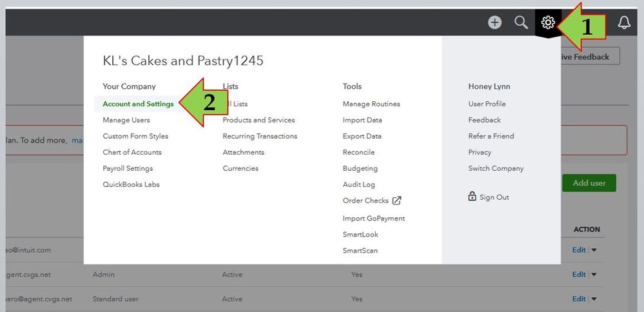644x312 pixels.
Task: Click the Order Checks external link icon
Action: 397,200
